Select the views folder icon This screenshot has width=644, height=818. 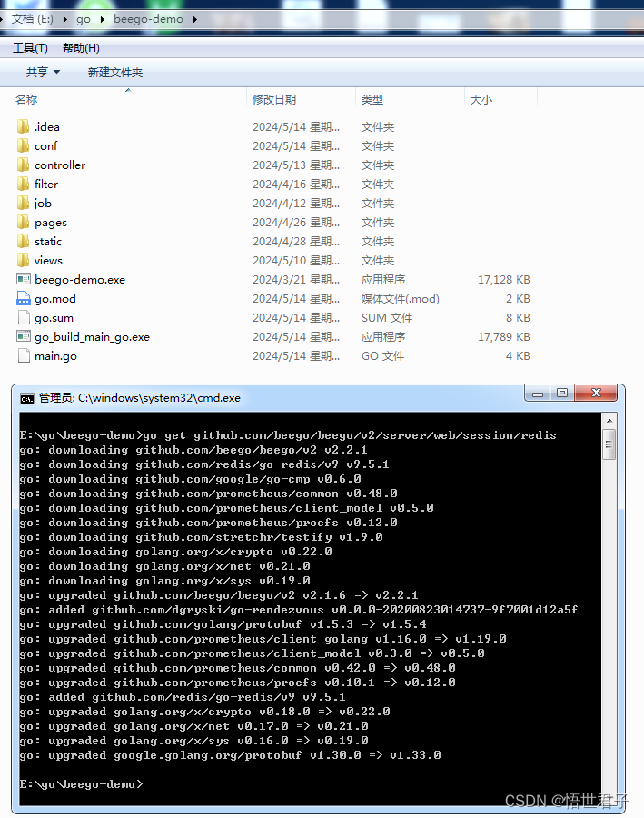coord(23,260)
